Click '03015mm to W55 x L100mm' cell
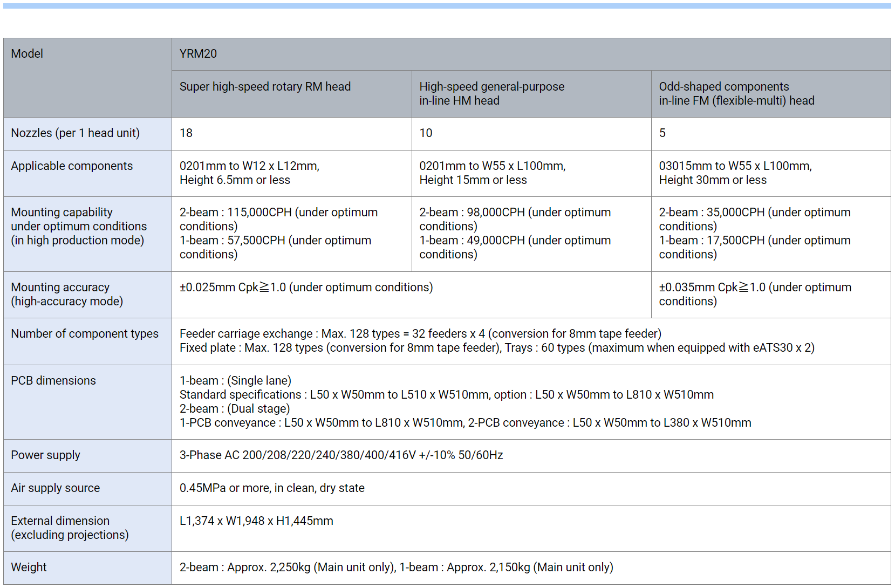This screenshot has width=895, height=588. click(771, 173)
